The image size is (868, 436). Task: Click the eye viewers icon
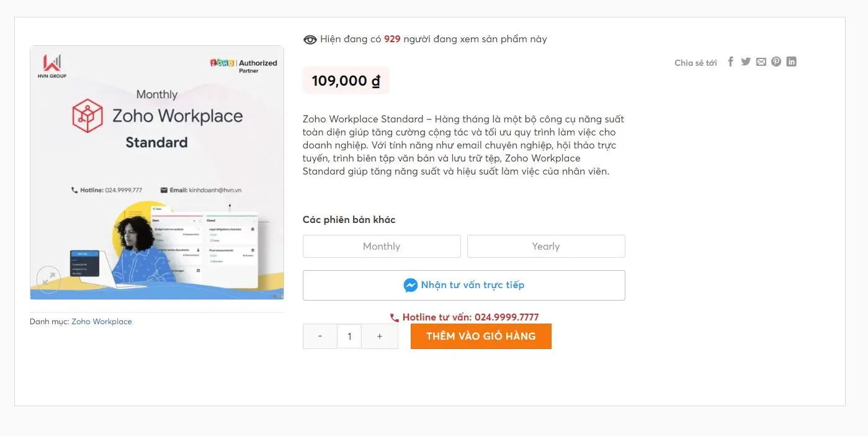click(x=310, y=40)
